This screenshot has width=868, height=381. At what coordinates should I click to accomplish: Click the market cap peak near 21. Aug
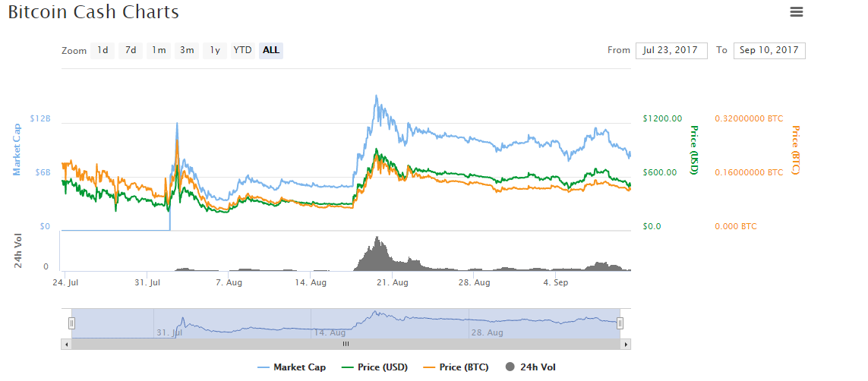click(x=377, y=96)
